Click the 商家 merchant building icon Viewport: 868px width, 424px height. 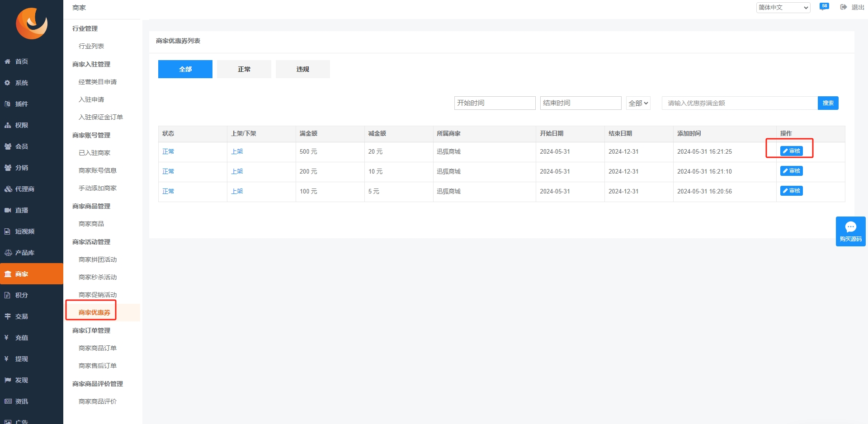click(x=8, y=274)
